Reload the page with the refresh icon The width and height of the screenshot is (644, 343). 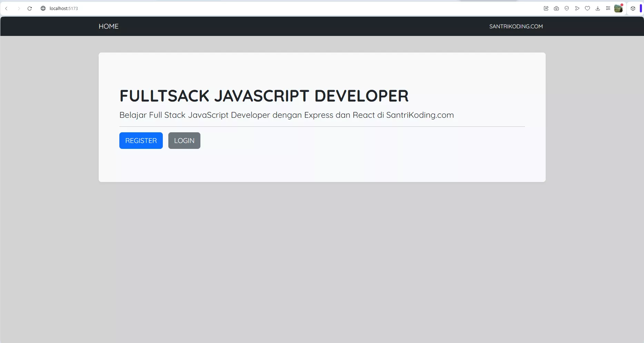(x=30, y=8)
